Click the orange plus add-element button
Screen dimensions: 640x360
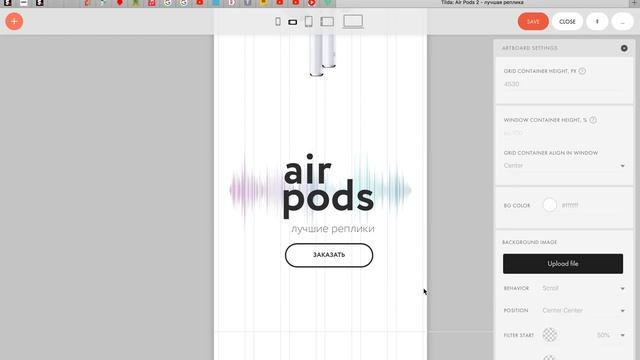click(x=14, y=21)
